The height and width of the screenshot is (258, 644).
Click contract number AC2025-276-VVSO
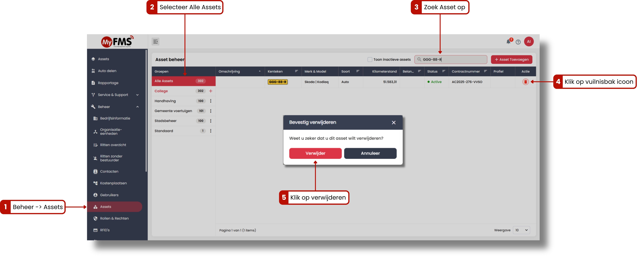pos(467,82)
